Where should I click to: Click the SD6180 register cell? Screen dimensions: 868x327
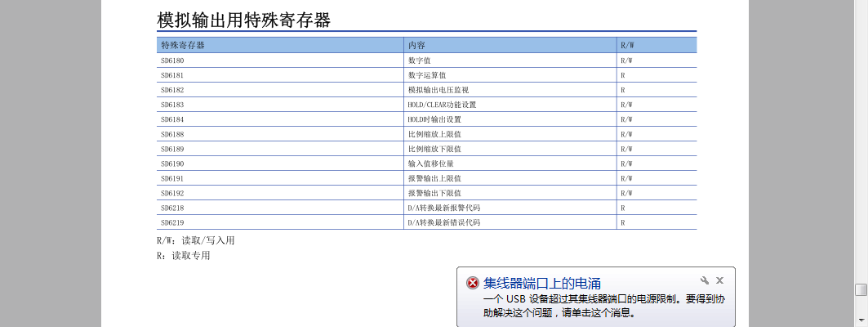tap(172, 60)
